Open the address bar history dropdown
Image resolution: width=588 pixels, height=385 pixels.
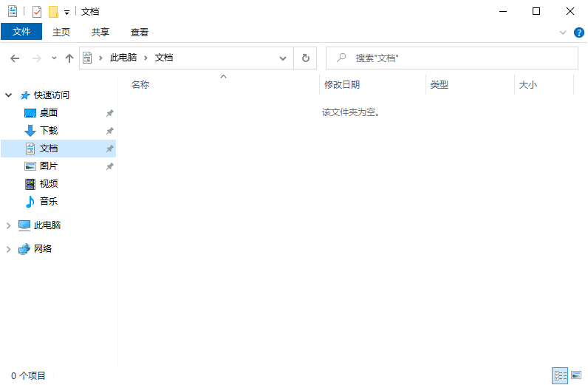283,58
